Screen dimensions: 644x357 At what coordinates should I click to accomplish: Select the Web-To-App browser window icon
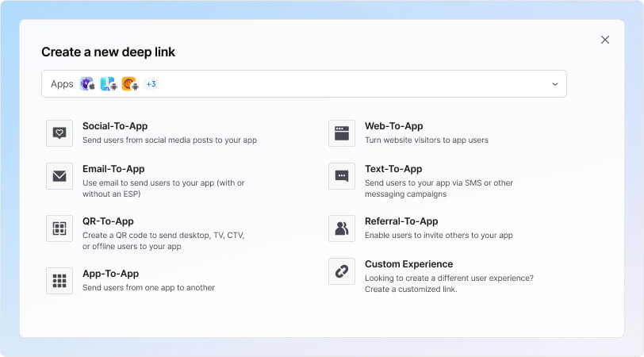[342, 133]
